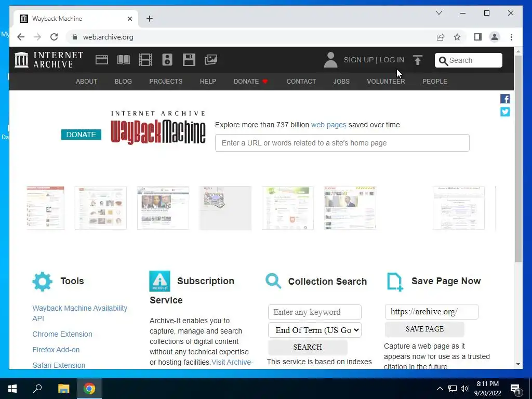
Task: Open the Video (film strip) icon
Action: [x=145, y=60]
